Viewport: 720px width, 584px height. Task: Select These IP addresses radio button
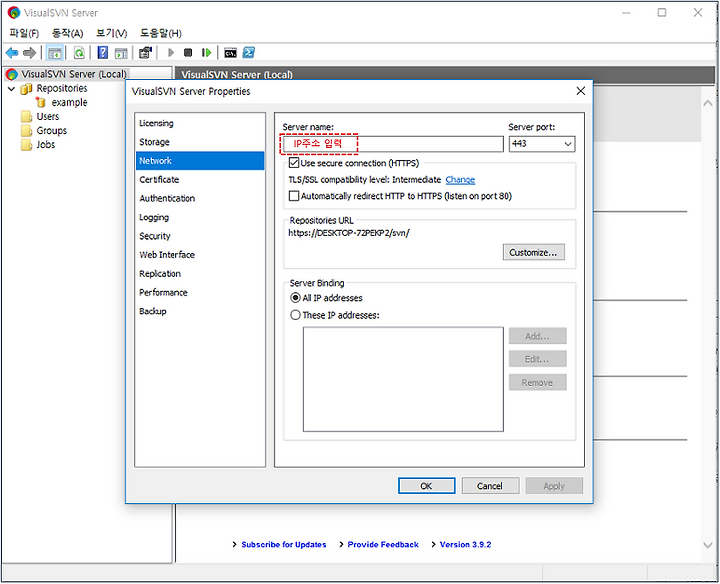295,315
